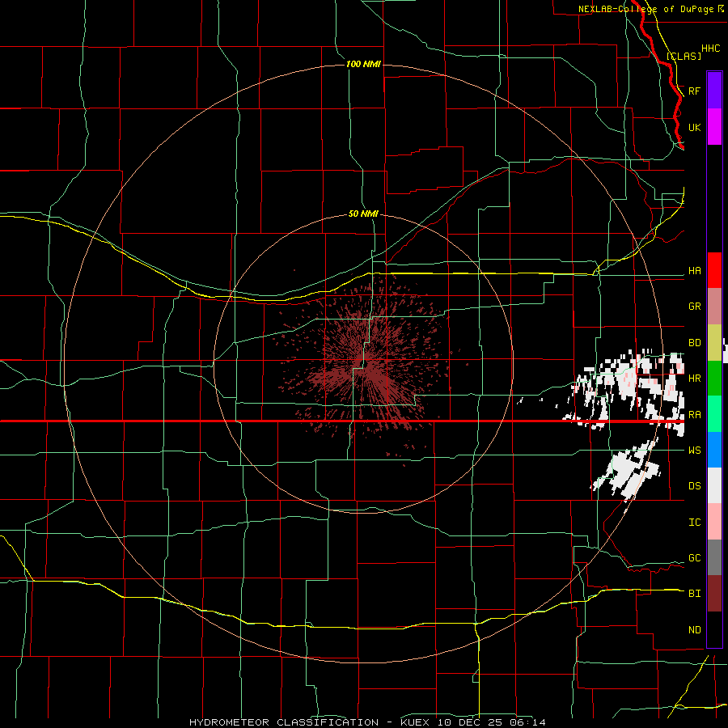Viewport: 728px width, 728px height.
Task: Click the HR legend label
Action: 694,379
